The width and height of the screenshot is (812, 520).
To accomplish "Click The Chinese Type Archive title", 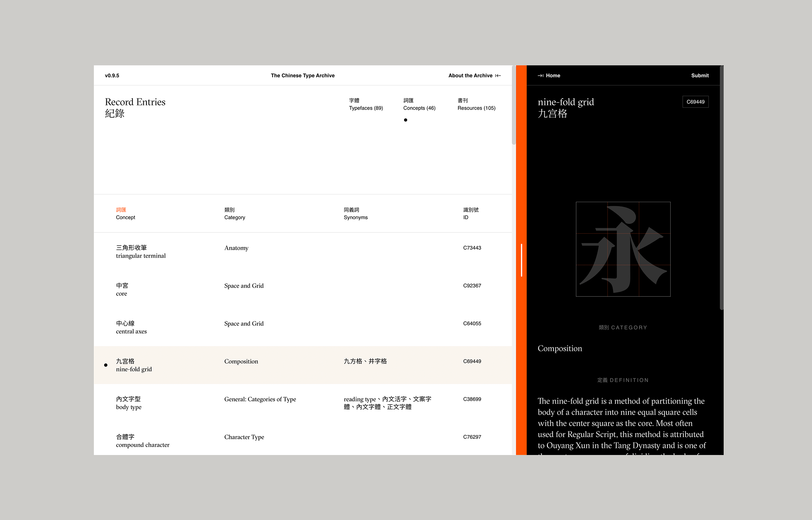I will point(303,76).
